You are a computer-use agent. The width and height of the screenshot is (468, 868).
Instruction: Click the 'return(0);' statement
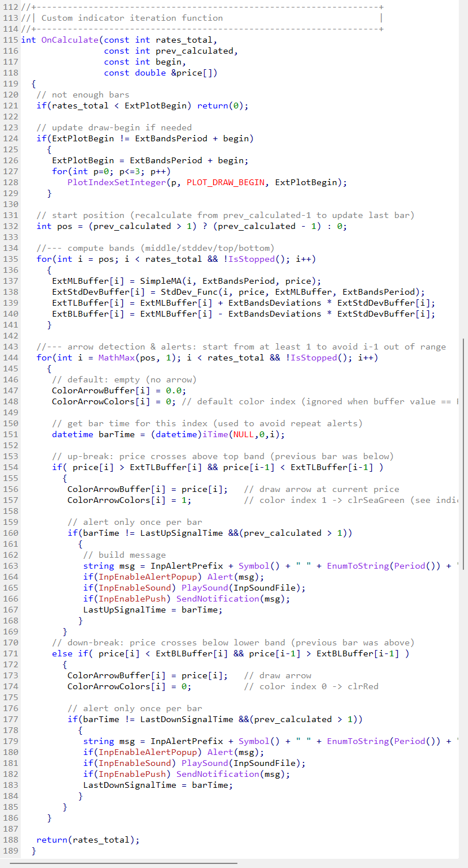point(223,106)
